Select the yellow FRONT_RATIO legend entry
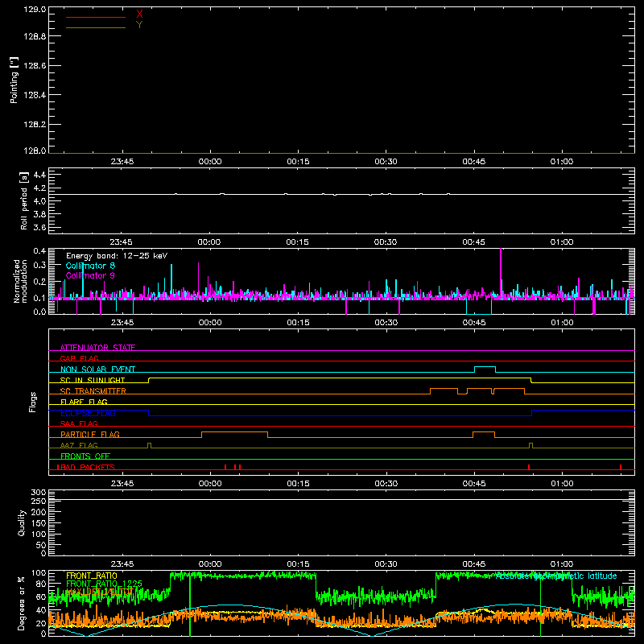The image size is (644, 644). [x=92, y=576]
